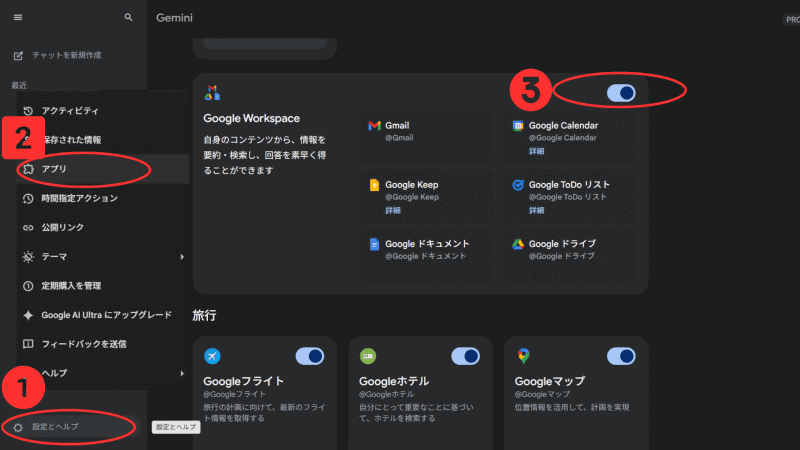800x450 pixels.
Task: Click the Google Docs document icon
Action: click(x=374, y=244)
